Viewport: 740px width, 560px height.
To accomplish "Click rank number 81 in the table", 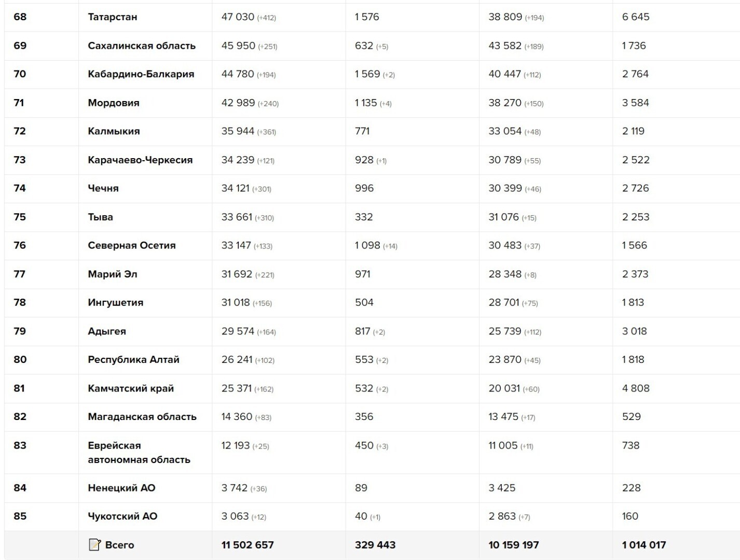I will (19, 388).
